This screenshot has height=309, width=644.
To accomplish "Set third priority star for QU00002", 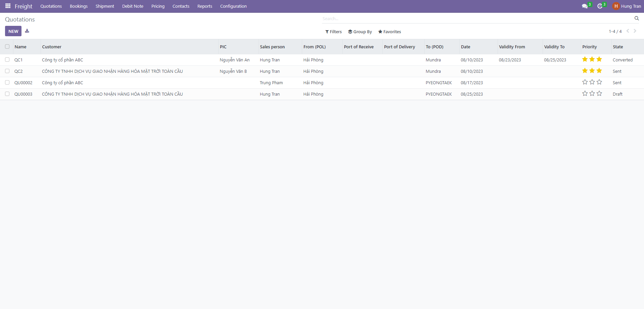I will [599, 82].
